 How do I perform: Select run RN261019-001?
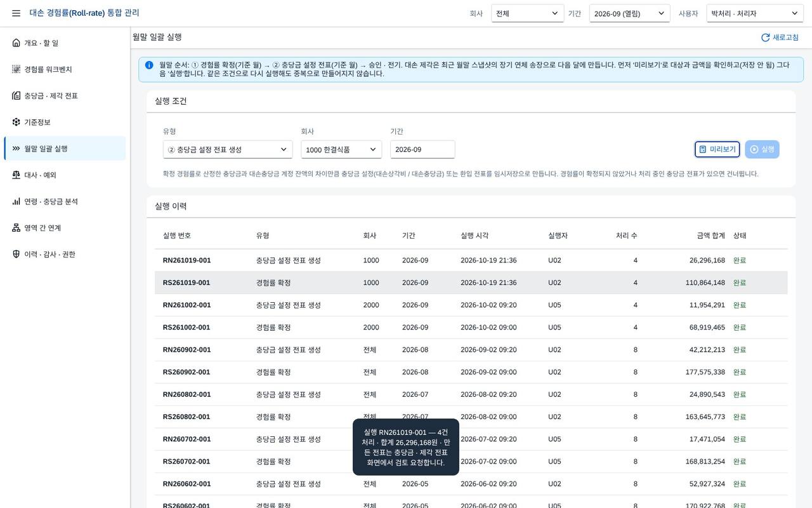coord(471,260)
